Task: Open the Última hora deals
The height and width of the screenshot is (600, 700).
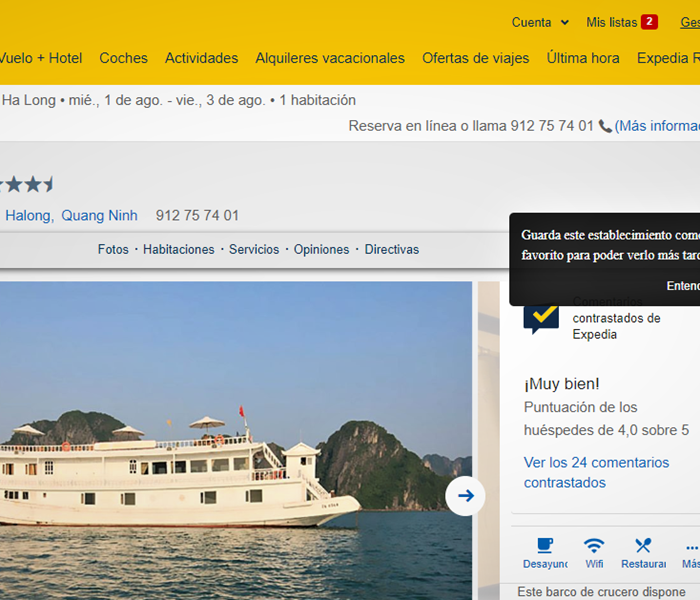Action: (x=583, y=58)
